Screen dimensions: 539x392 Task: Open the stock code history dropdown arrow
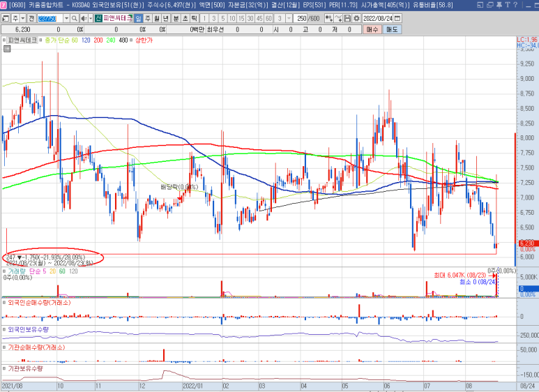tap(66, 18)
